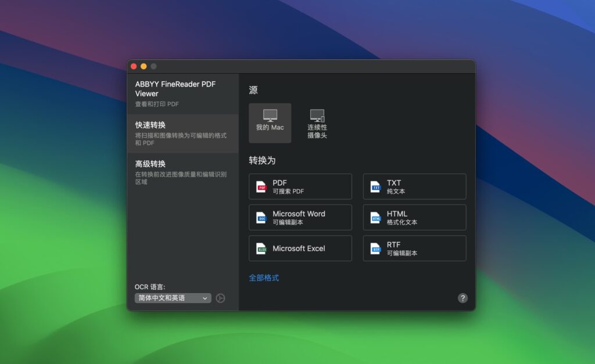The width and height of the screenshot is (595, 364).
Task: Select the PDF conversion format icon
Action: [262, 186]
